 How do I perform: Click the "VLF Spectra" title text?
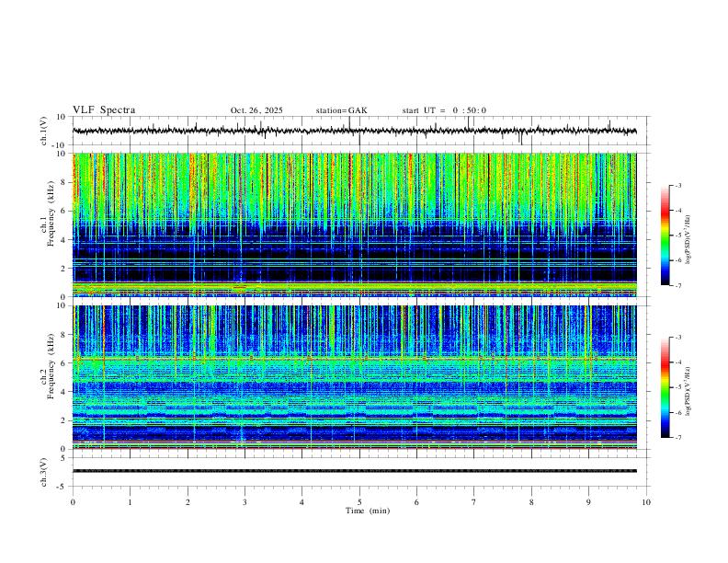[104, 110]
